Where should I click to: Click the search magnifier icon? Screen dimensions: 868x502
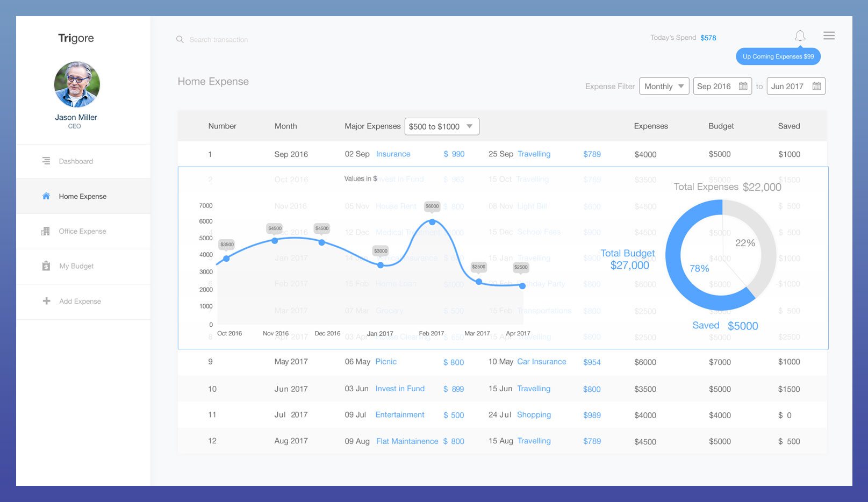pyautogui.click(x=180, y=39)
